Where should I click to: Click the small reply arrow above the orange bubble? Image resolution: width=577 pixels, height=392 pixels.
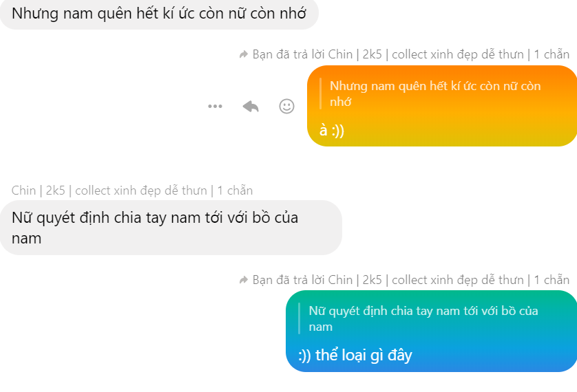[243, 55]
